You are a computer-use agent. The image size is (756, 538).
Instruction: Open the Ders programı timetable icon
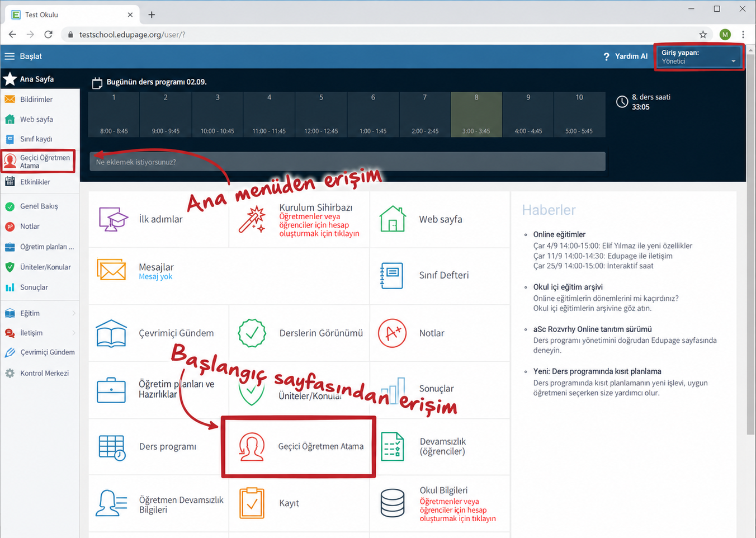pyautogui.click(x=112, y=447)
